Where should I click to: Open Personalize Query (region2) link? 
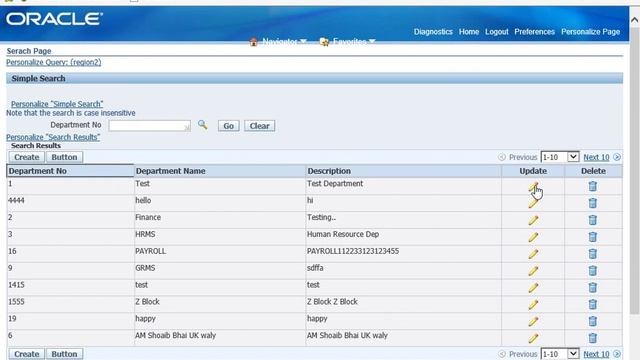tap(53, 62)
